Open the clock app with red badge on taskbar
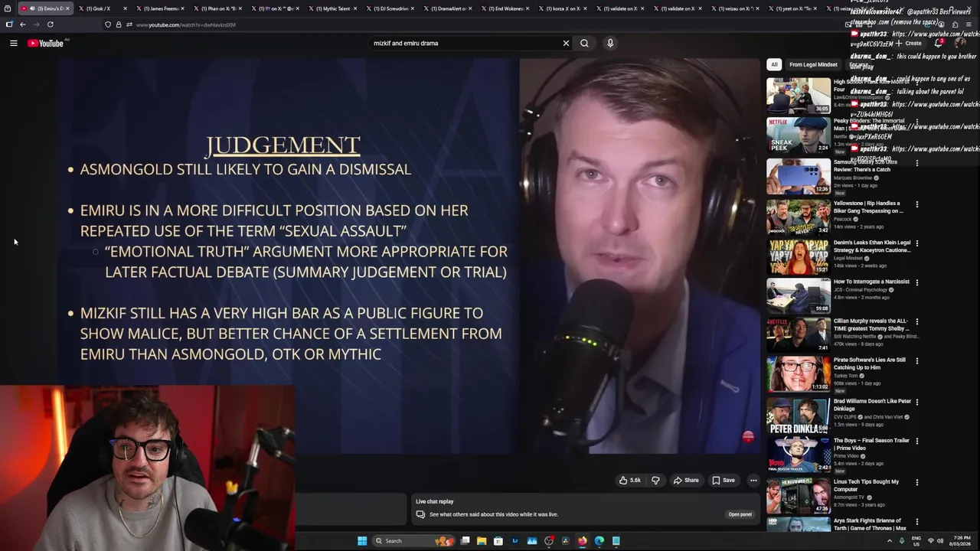Screen dimensions: 980x551 click(x=549, y=541)
